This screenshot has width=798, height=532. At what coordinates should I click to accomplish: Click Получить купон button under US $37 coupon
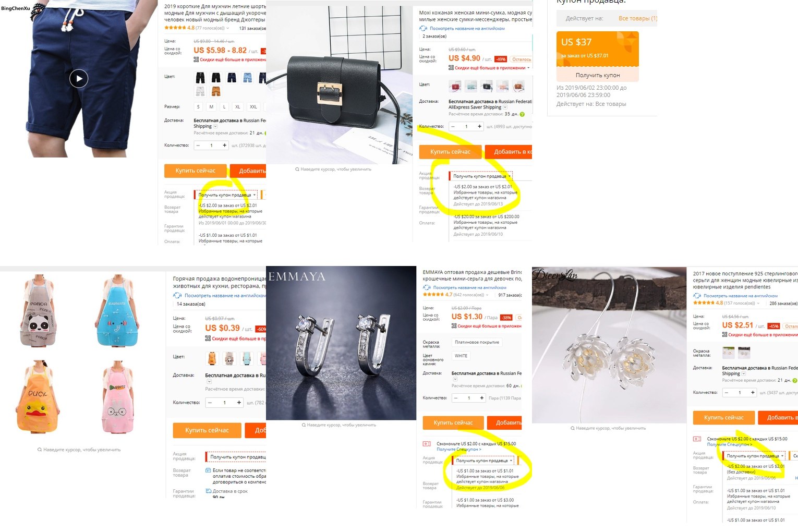pos(598,75)
